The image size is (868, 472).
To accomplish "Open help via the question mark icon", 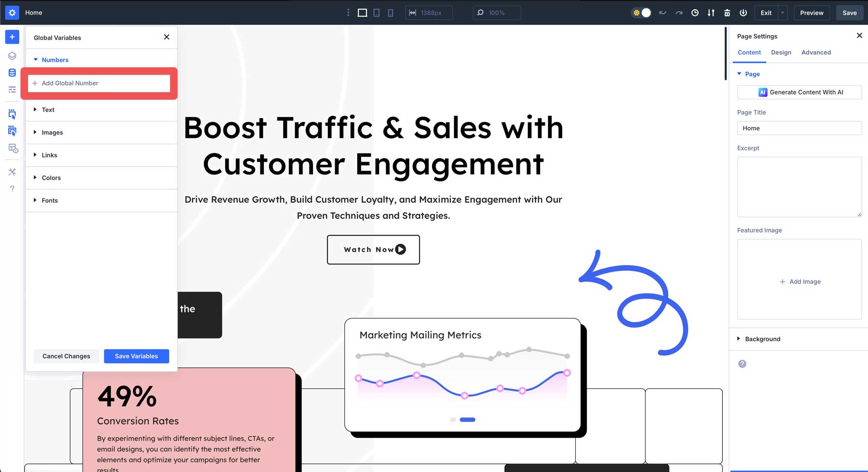I will click(x=12, y=188).
